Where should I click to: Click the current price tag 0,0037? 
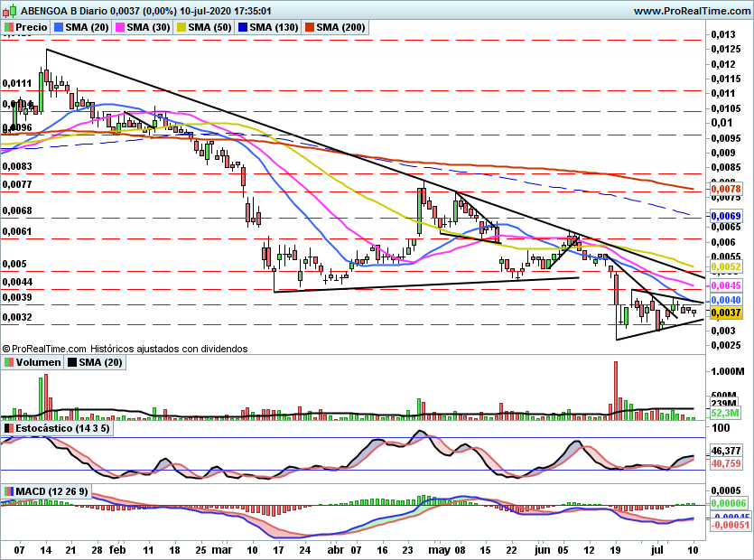(x=726, y=313)
